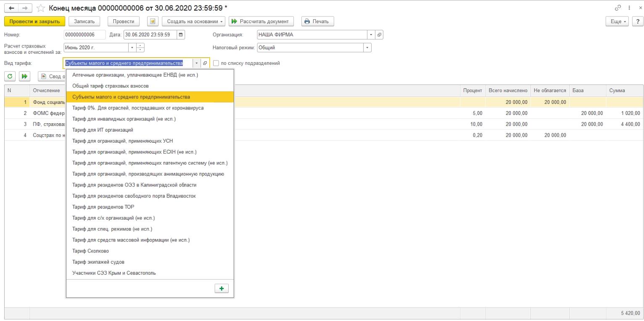Select Тариф для инвалидных организаций
The image size is (644, 321).
point(150,119)
